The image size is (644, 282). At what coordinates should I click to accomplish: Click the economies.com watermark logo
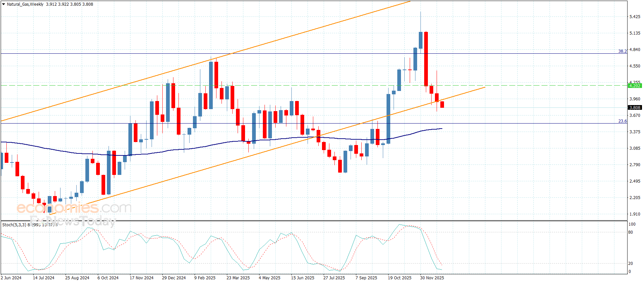click(x=74, y=208)
